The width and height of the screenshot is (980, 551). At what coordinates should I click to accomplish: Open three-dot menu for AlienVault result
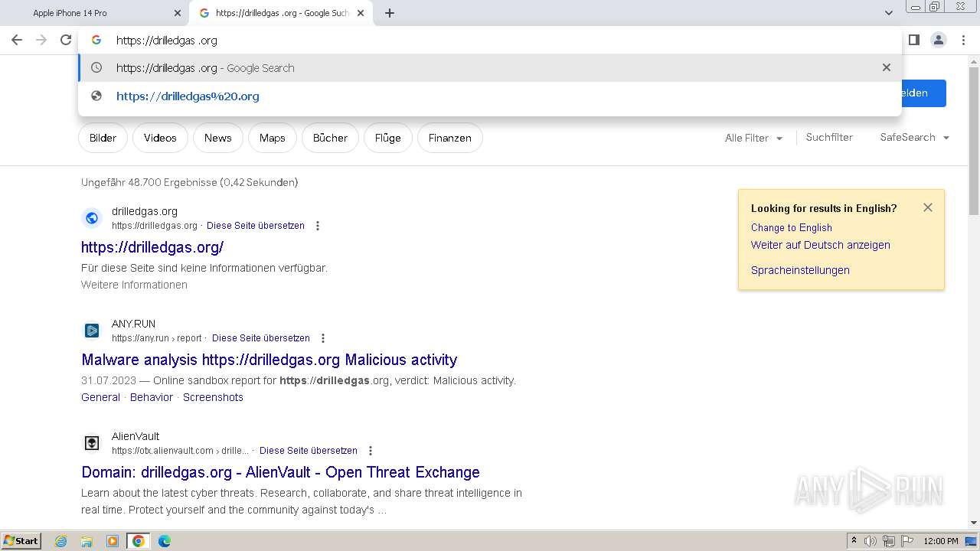pos(371,451)
